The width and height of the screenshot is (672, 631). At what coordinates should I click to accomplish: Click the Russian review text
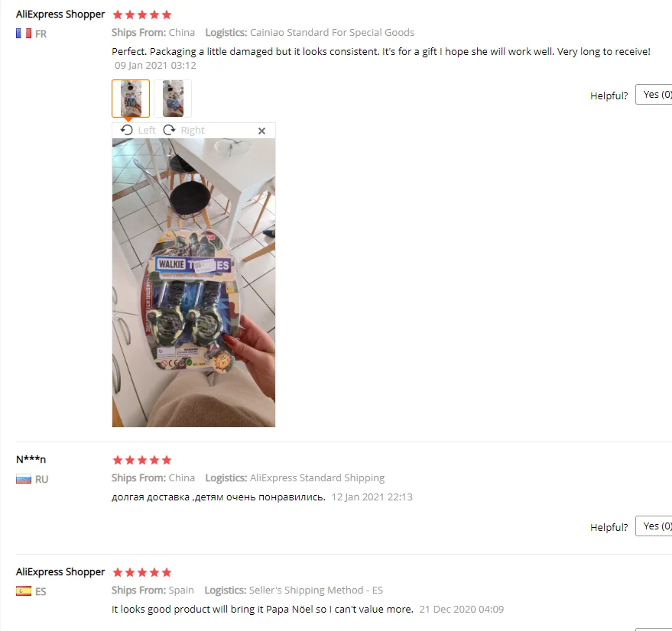[x=219, y=497]
